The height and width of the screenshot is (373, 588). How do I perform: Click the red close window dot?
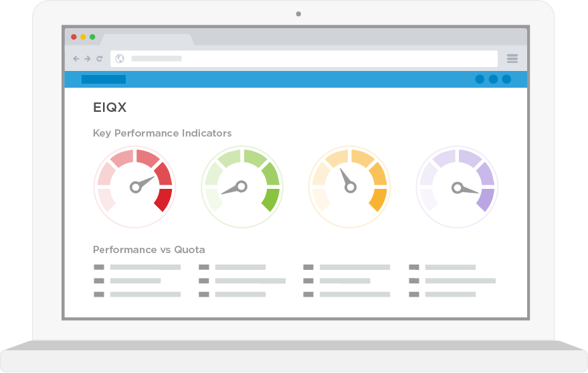coord(74,37)
